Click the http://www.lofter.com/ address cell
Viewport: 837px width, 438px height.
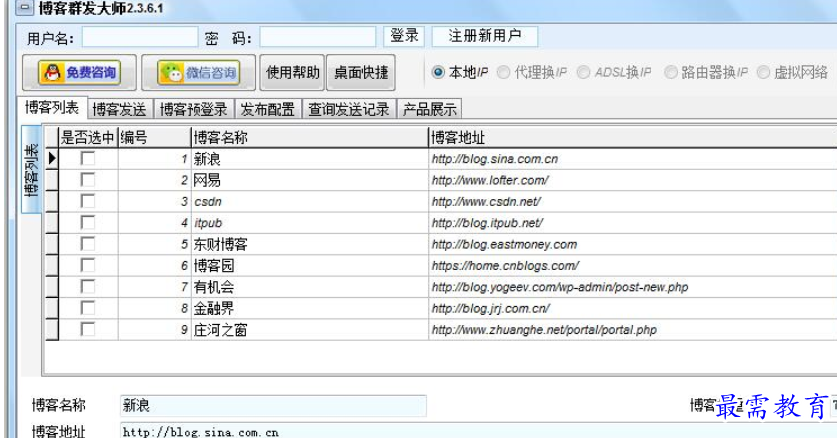pos(633,180)
